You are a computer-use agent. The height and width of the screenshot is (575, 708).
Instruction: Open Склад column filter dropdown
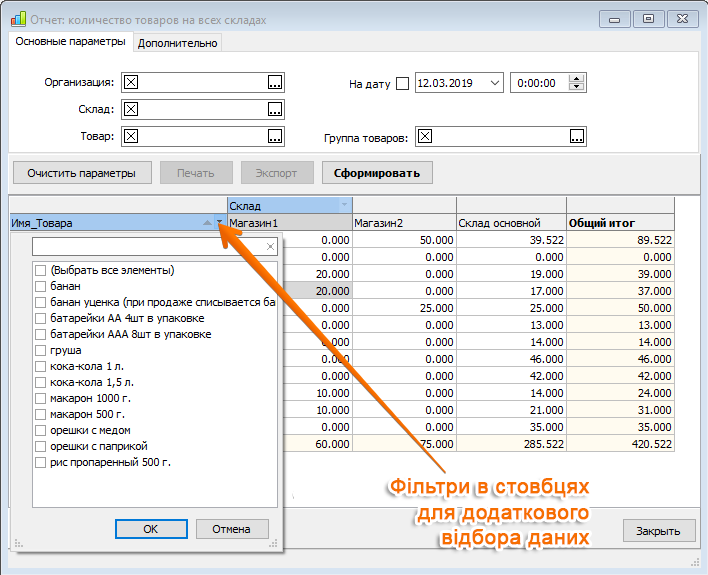pyautogui.click(x=345, y=205)
